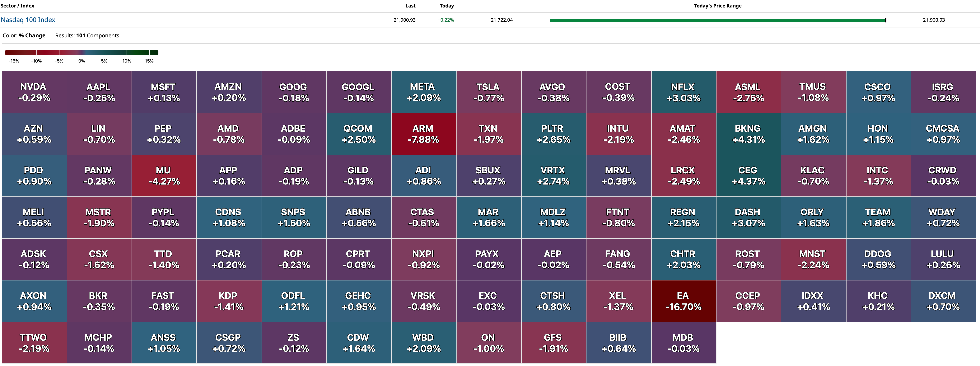Select the ARM -7.88% tile
The height and width of the screenshot is (366, 980).
point(424,134)
